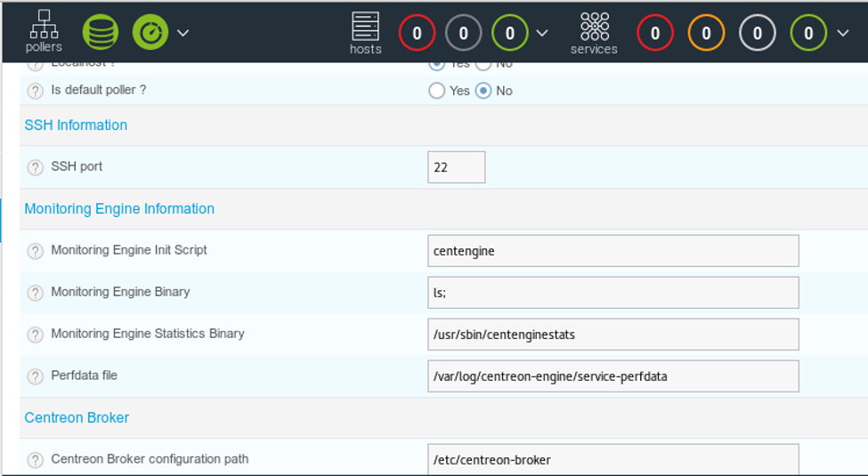Click the orange services warning counter
The width and height of the screenshot is (868, 476).
pos(706,34)
